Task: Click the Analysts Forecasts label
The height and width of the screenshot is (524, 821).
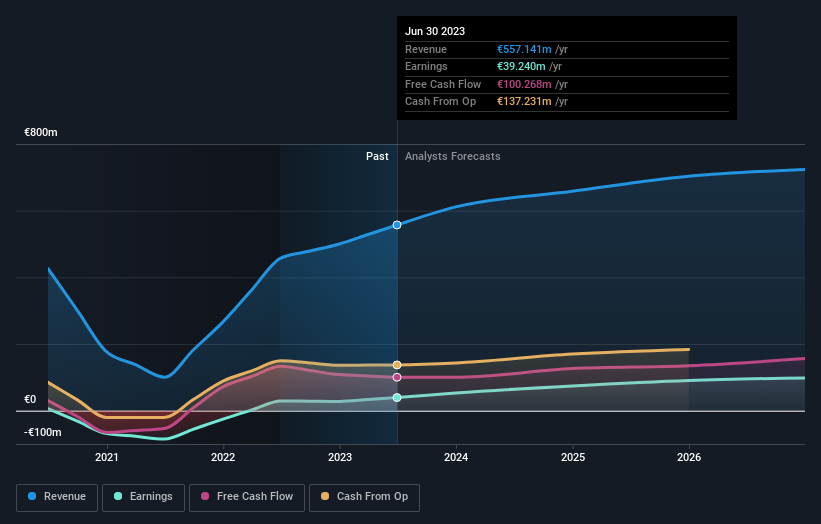Action: click(452, 156)
